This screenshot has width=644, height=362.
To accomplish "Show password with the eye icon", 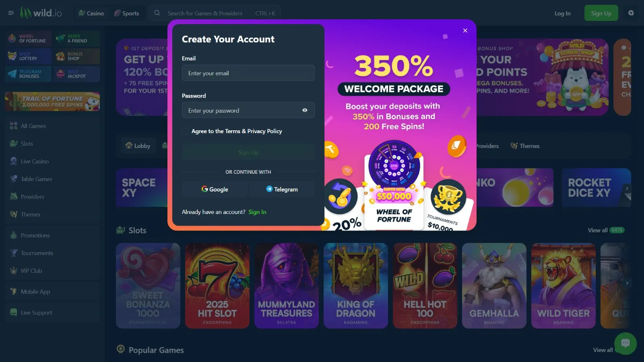I will [x=305, y=110].
